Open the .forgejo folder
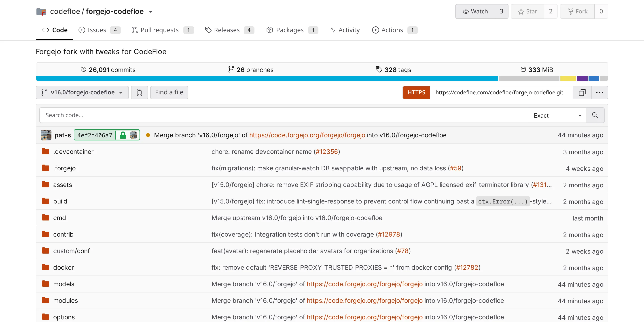 [64, 168]
